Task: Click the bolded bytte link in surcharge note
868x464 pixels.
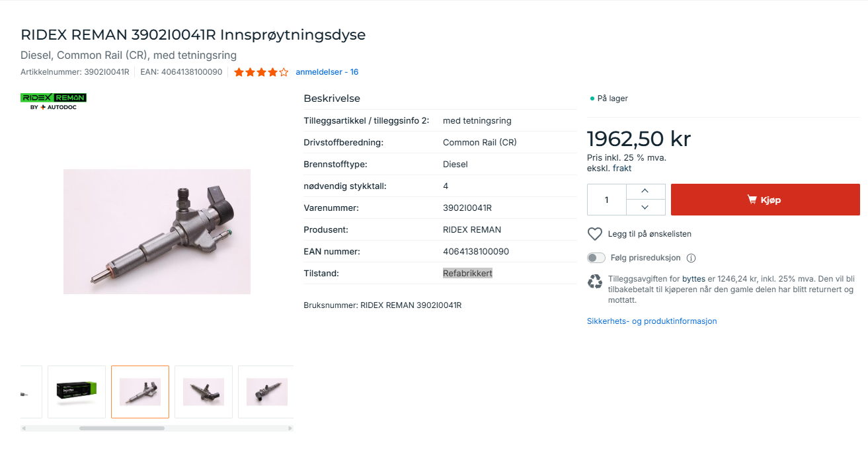Action: click(x=693, y=279)
